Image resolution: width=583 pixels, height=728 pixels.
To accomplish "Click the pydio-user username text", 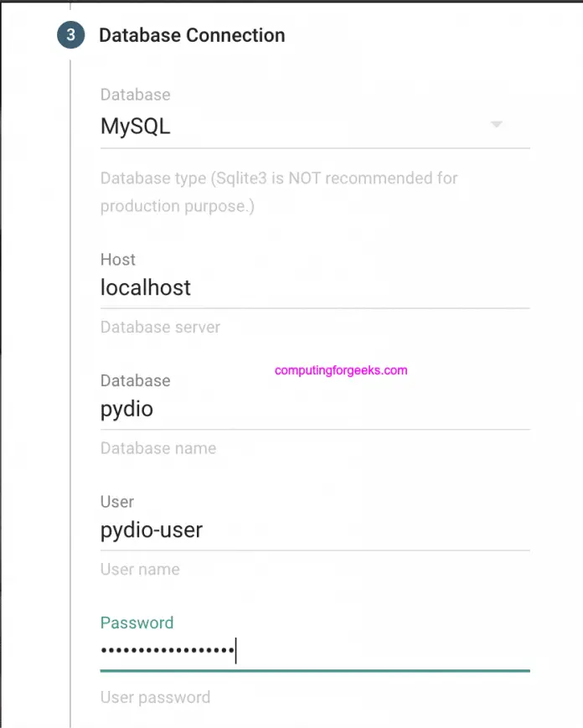I will click(x=151, y=529).
